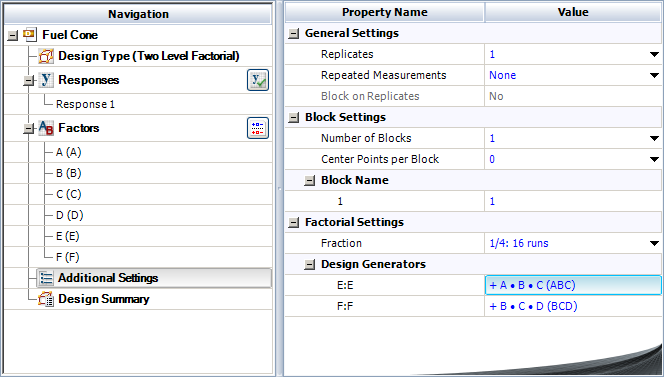664x377 pixels.
Task: Click the Factorial Settings heading
Action: [354, 222]
